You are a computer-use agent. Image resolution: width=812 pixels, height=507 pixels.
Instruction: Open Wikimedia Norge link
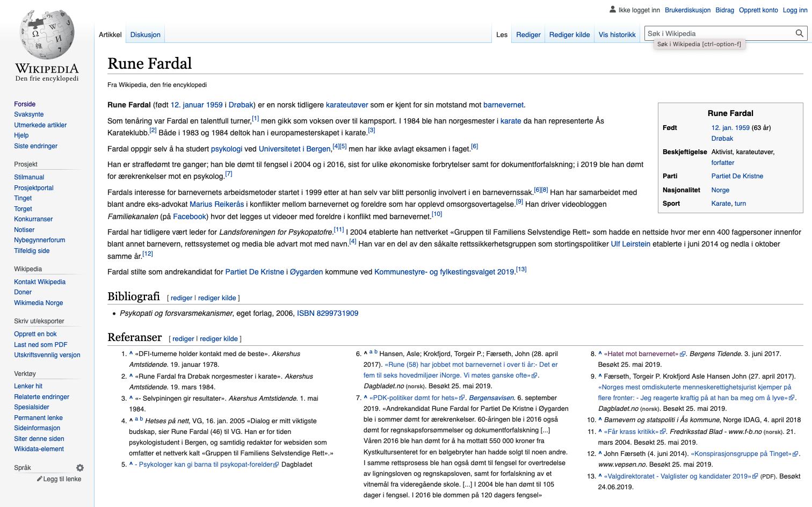(39, 303)
